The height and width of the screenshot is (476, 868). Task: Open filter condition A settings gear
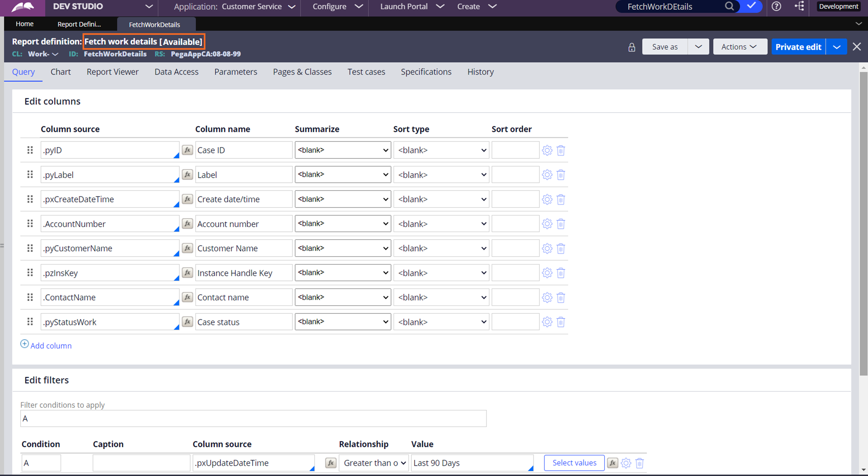coord(626,463)
